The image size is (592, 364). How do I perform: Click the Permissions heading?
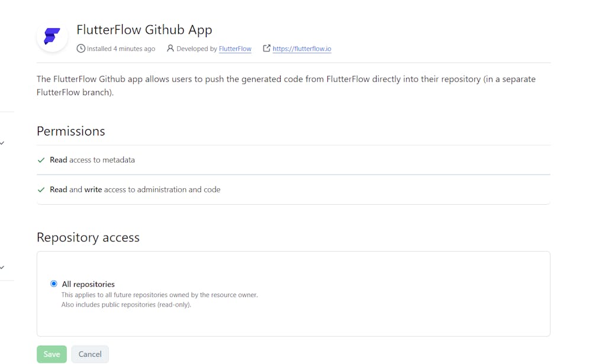coord(71,131)
